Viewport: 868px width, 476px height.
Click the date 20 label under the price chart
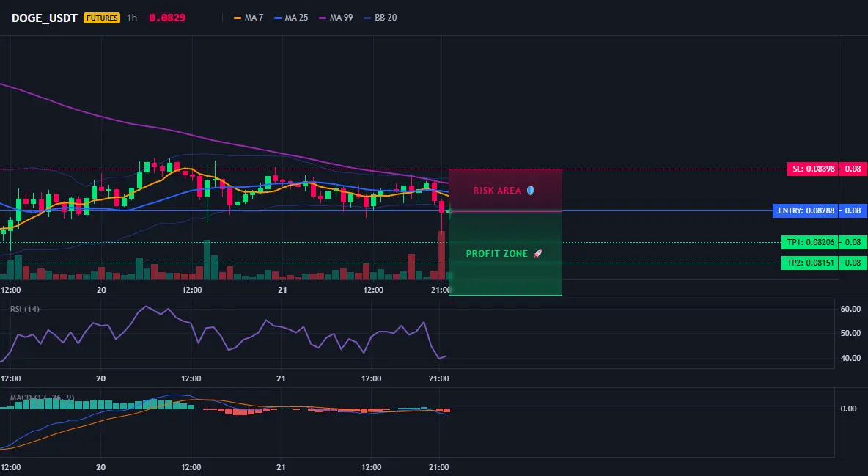pos(101,290)
